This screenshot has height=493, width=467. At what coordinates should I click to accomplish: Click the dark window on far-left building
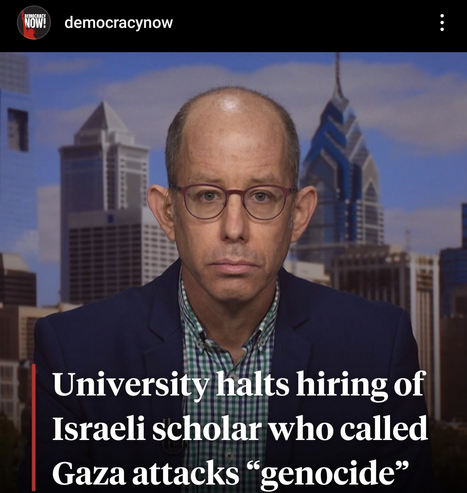coord(18,129)
